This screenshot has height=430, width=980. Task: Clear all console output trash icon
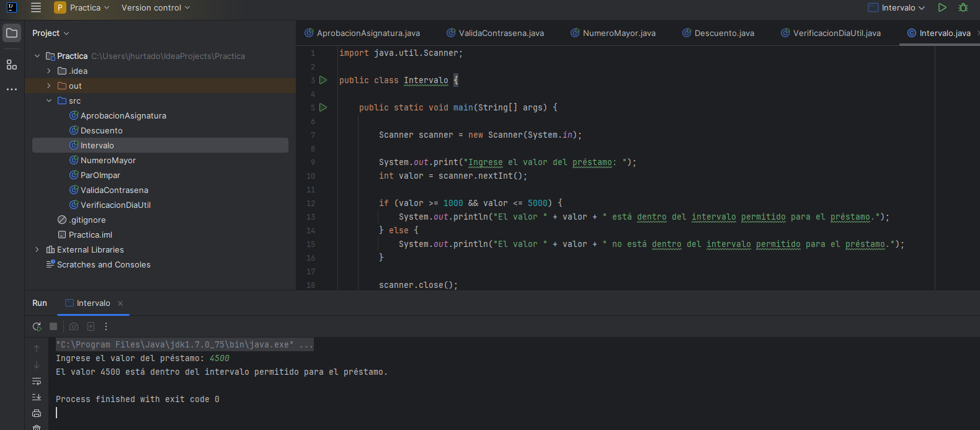pos(37,427)
